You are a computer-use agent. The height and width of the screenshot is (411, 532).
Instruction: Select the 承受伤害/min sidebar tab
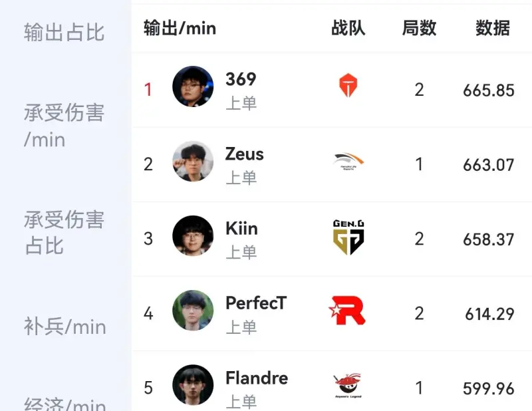click(65, 126)
